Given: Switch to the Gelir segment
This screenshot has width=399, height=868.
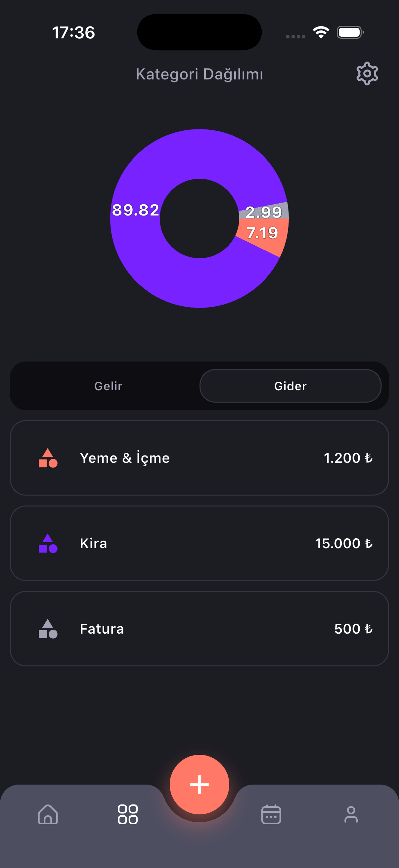Looking at the screenshot, I should coord(108,386).
